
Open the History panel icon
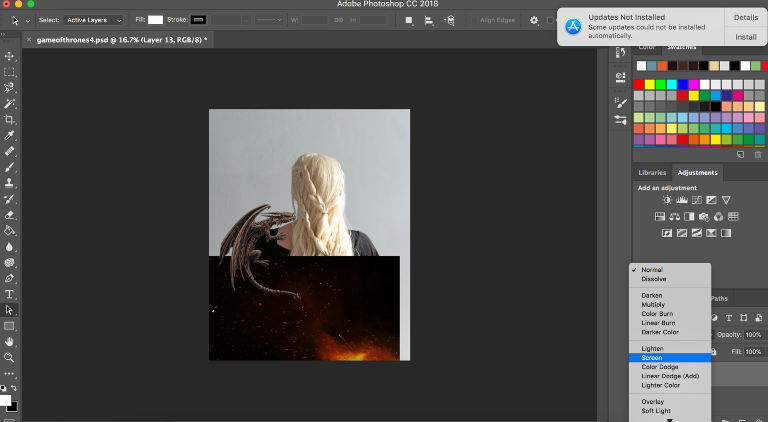[621, 52]
